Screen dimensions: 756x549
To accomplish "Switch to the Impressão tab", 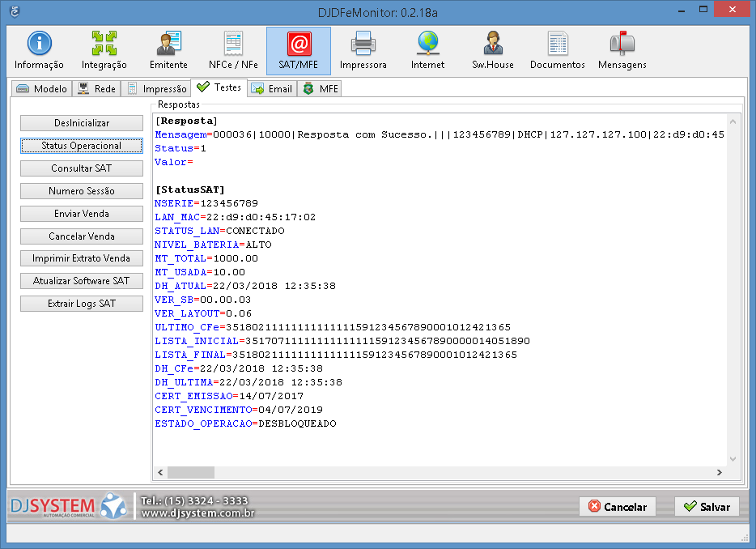I will 156,89.
